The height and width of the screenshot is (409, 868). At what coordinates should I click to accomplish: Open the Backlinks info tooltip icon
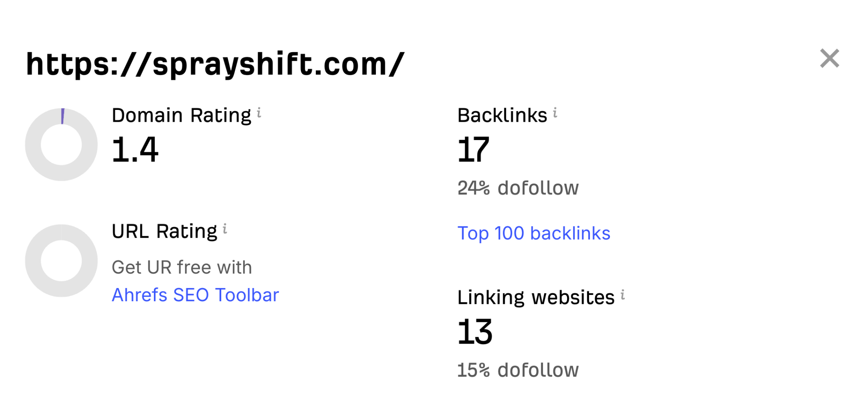(x=555, y=113)
